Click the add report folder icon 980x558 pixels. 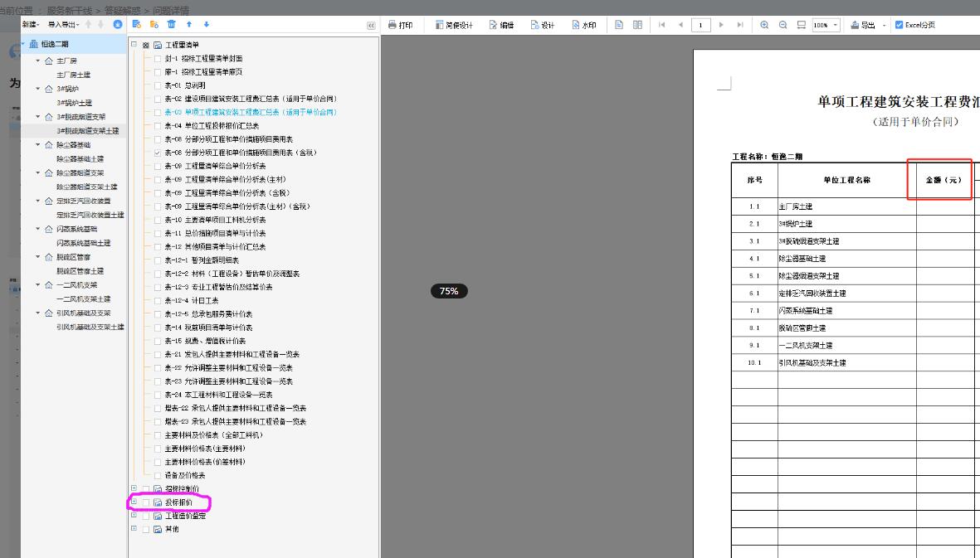coord(154,24)
